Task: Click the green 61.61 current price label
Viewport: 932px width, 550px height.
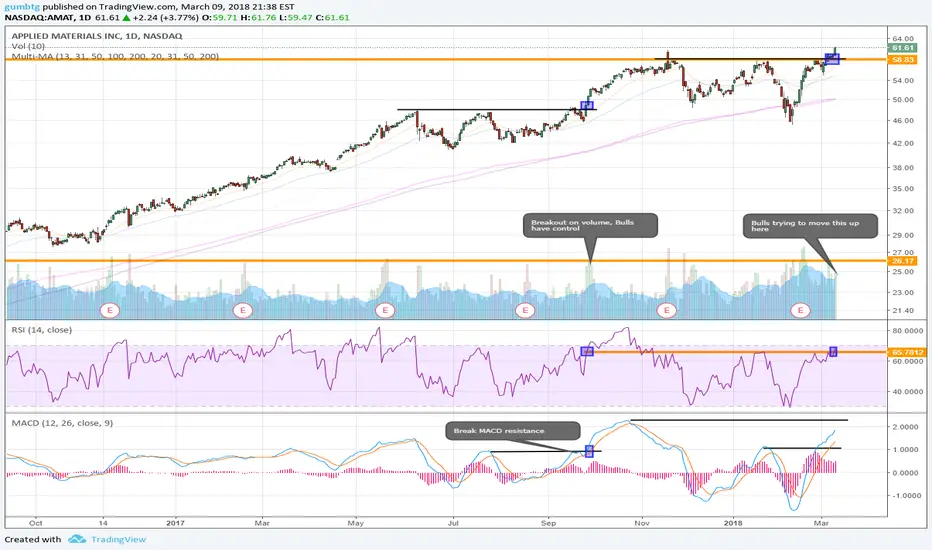Action: pos(902,48)
